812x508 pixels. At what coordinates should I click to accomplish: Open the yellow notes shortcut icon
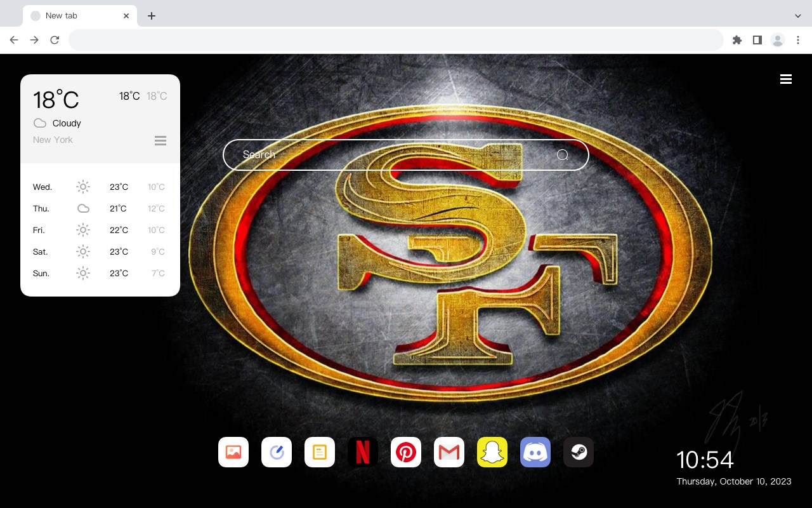coord(320,452)
